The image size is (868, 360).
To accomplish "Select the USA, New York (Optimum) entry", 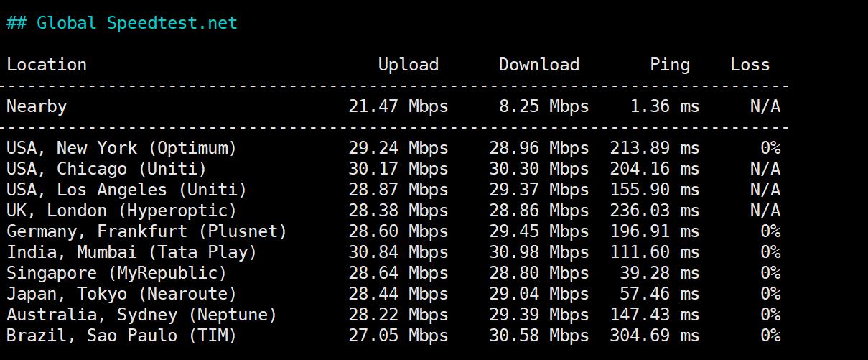I will 121,148.
